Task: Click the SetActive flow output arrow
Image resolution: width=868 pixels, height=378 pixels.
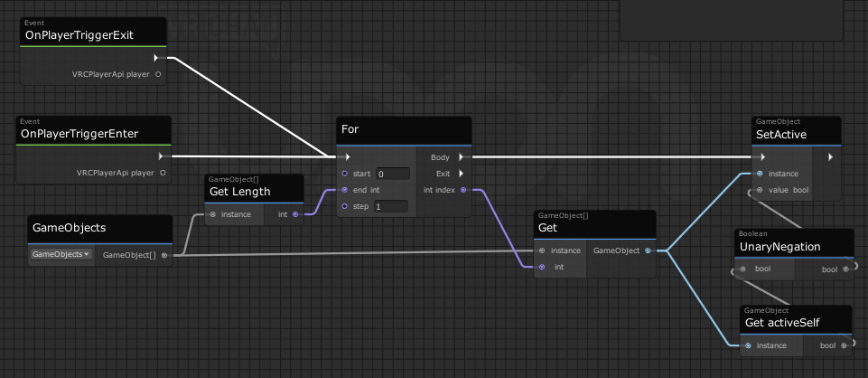Action: pyautogui.click(x=830, y=157)
